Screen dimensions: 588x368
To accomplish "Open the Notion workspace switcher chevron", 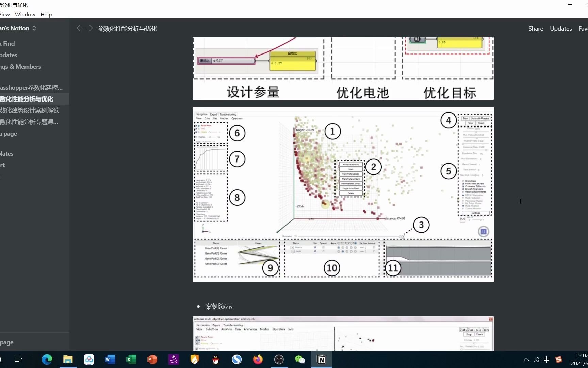I will [34, 28].
